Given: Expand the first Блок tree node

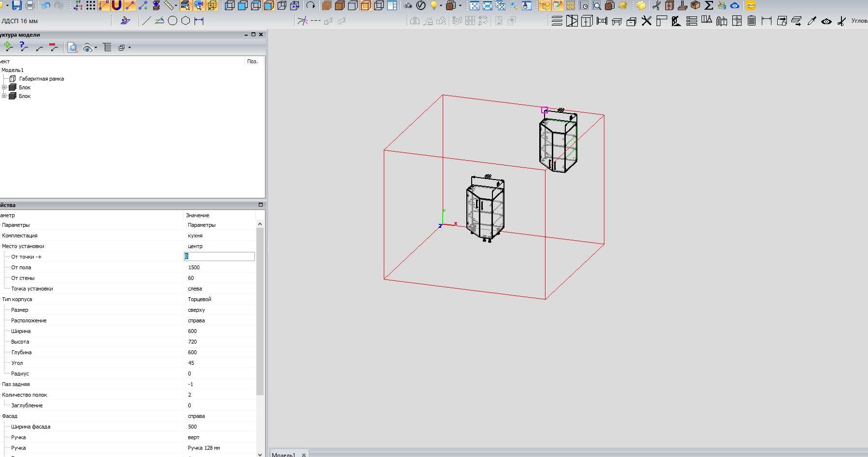Looking at the screenshot, I should 4,87.
